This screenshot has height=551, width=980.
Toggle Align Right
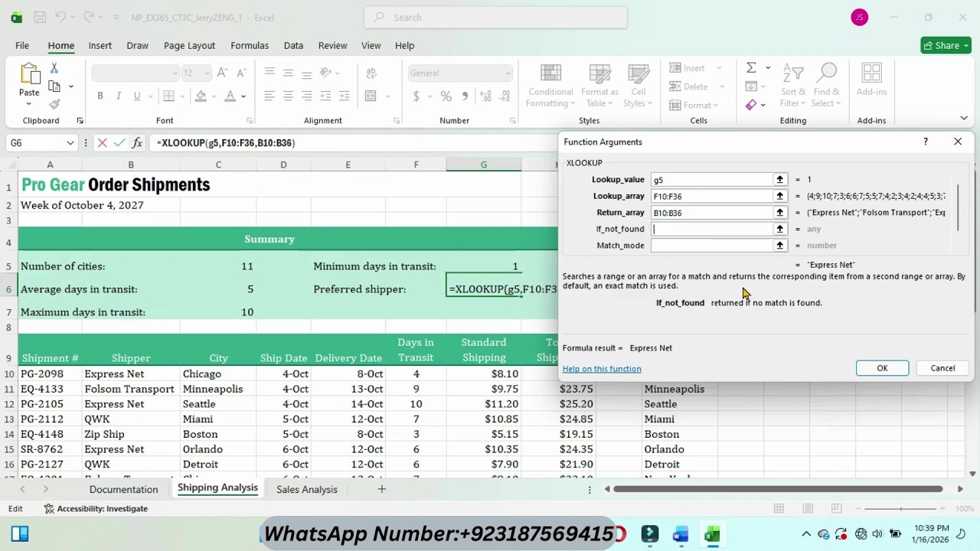[x=306, y=96]
